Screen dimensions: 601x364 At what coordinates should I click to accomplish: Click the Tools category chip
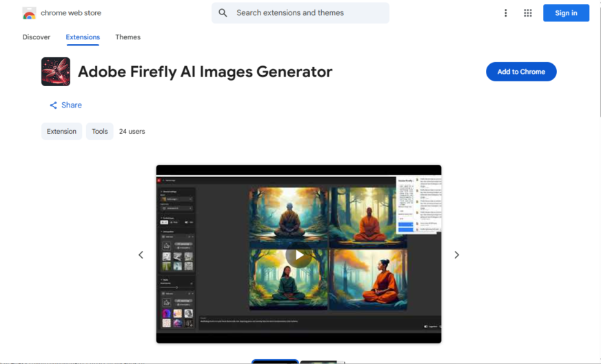(x=100, y=131)
